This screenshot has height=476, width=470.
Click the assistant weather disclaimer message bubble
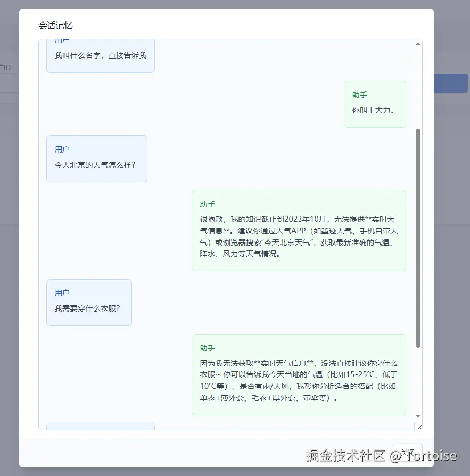(x=298, y=229)
